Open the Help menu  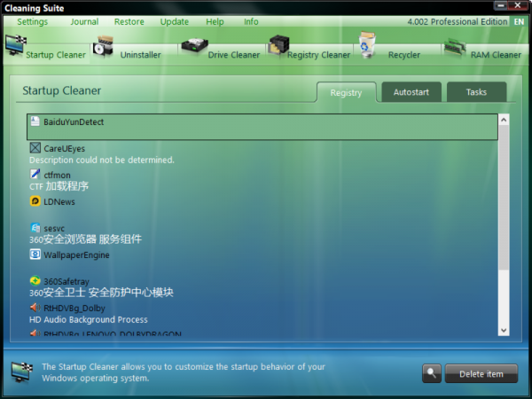point(215,21)
